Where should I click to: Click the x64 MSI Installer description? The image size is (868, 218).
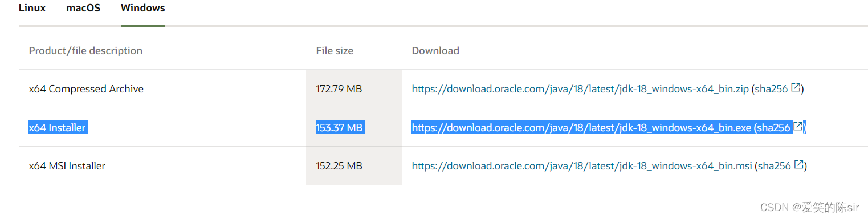coord(67,166)
